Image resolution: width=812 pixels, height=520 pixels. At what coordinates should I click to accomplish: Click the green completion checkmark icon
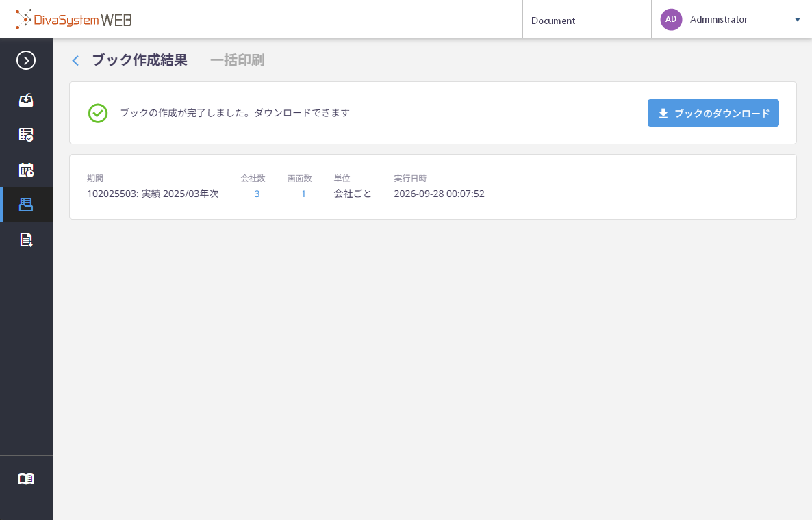(x=98, y=114)
